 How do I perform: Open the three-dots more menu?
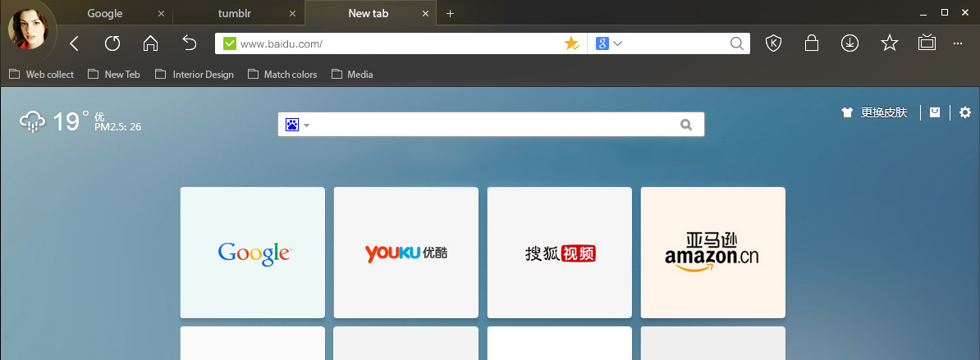[x=958, y=43]
